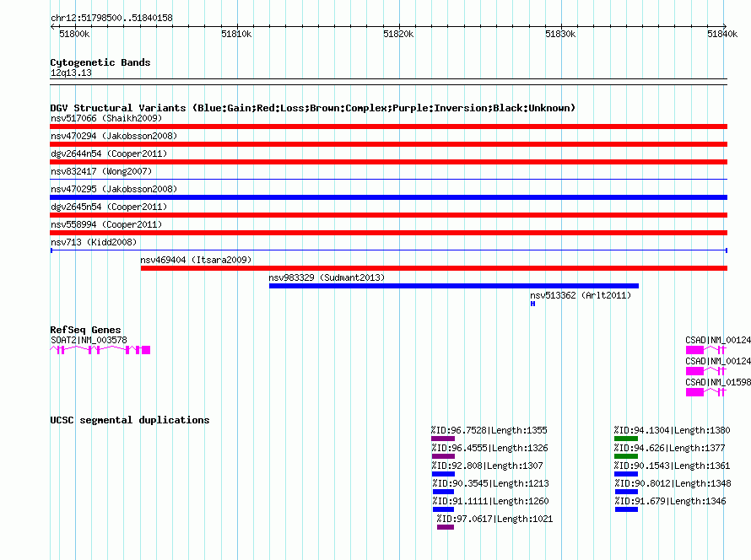The height and width of the screenshot is (560, 751).
Task: Click the nsv513362 (Arlt2011) label
Action: [x=581, y=295]
